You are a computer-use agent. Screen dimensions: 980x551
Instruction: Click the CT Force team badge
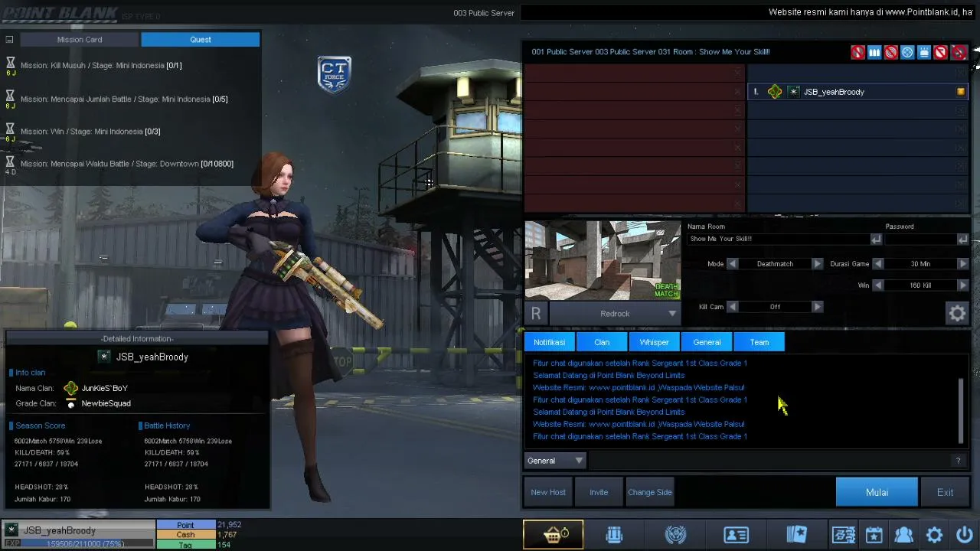[x=335, y=74]
